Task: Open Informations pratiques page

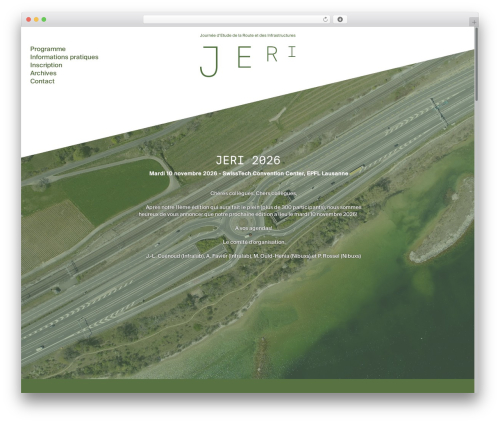Action: tap(64, 57)
